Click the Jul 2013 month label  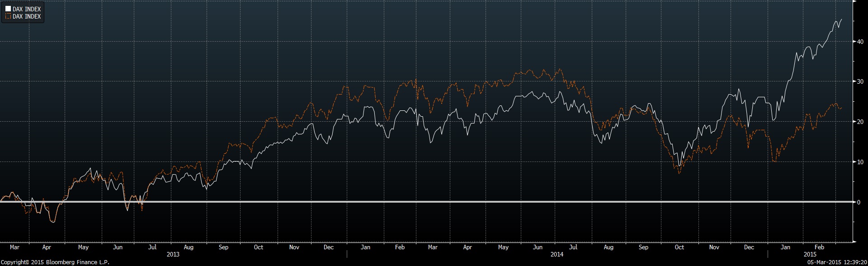coord(152,247)
